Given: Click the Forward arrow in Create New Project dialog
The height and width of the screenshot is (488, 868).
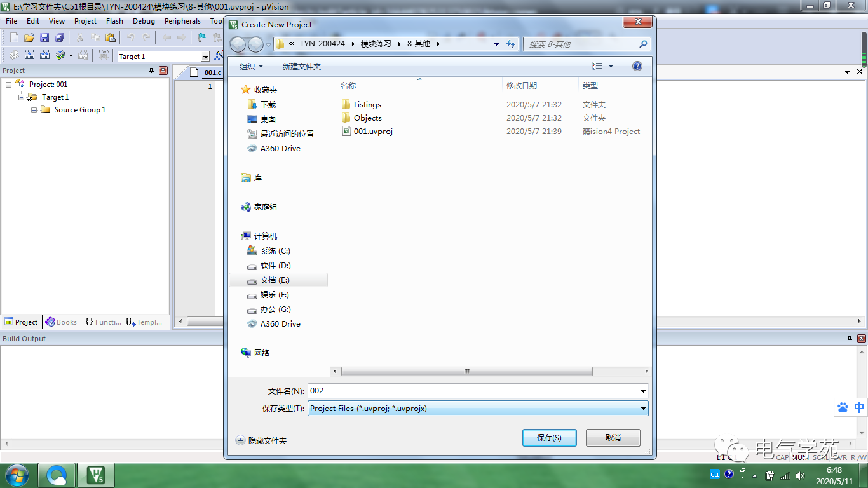Looking at the screenshot, I should [x=255, y=44].
